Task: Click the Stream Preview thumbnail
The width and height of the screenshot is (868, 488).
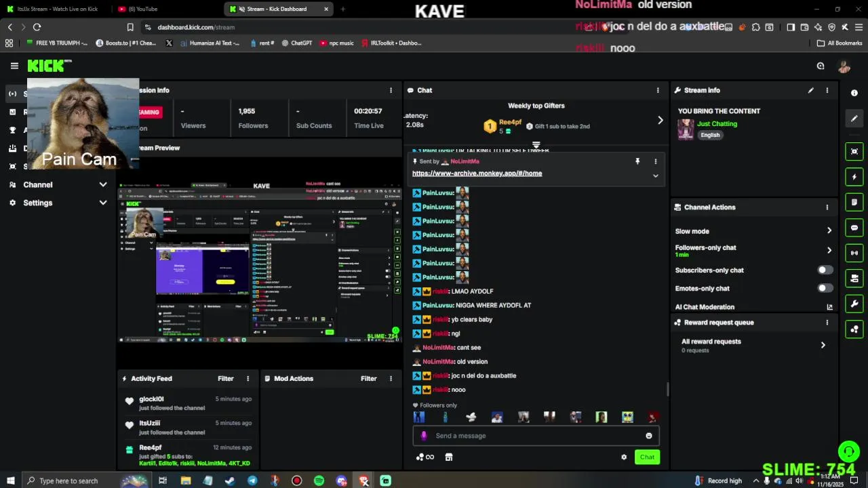Action: click(260, 262)
